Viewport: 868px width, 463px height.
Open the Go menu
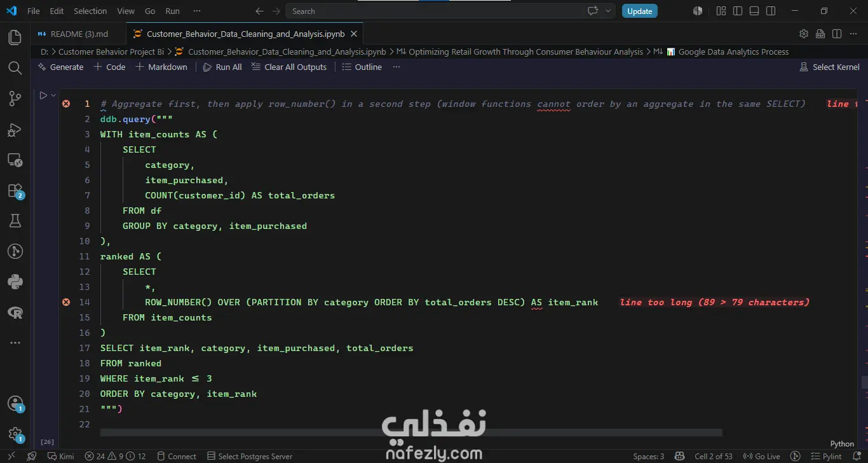click(150, 11)
